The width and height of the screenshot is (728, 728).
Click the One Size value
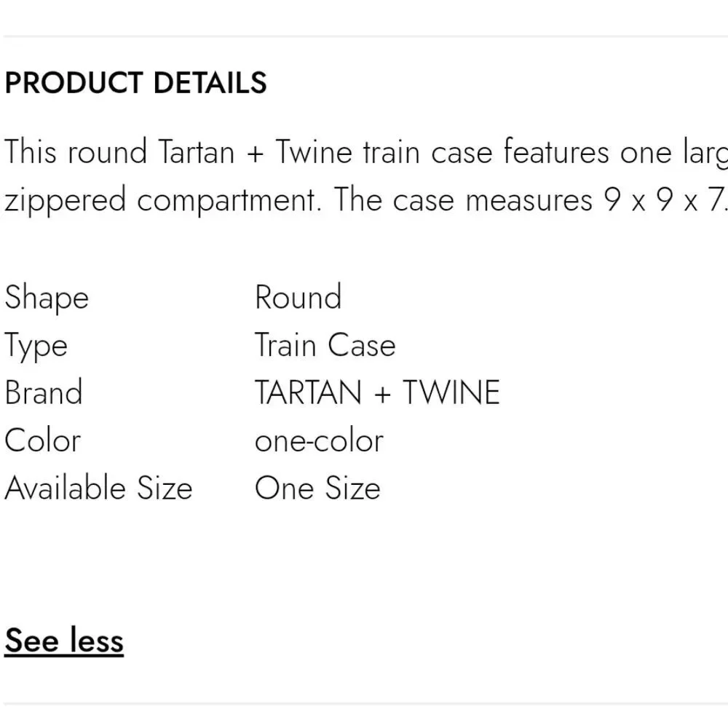(x=317, y=488)
